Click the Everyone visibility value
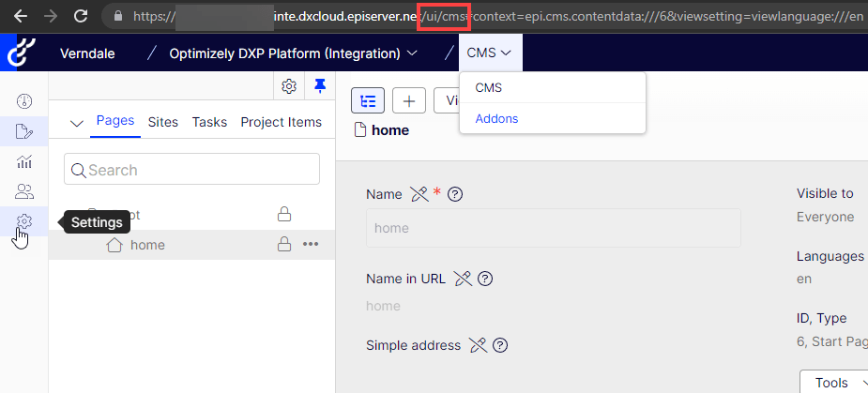 point(826,217)
